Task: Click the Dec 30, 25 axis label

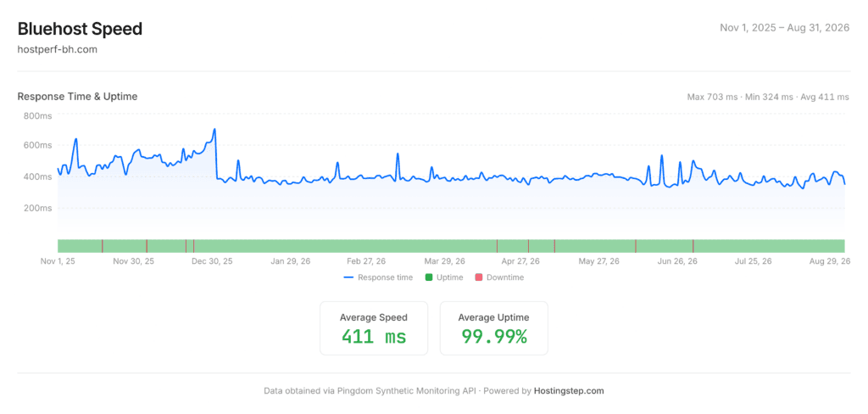Action: (x=212, y=261)
